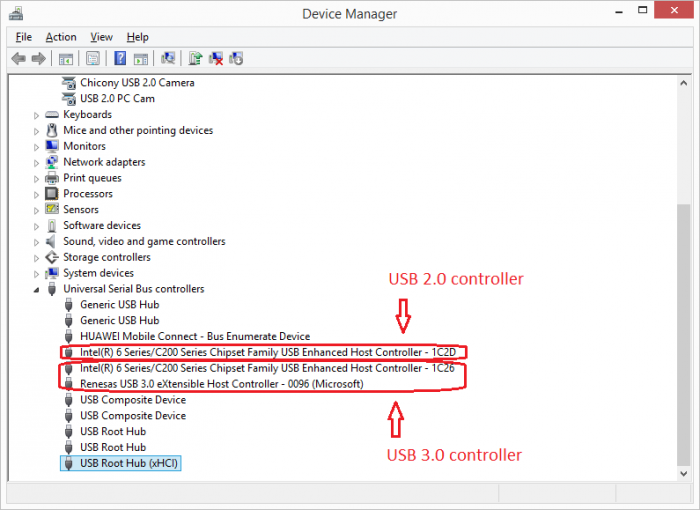
Task: Open the Help menu
Action: coord(138,37)
